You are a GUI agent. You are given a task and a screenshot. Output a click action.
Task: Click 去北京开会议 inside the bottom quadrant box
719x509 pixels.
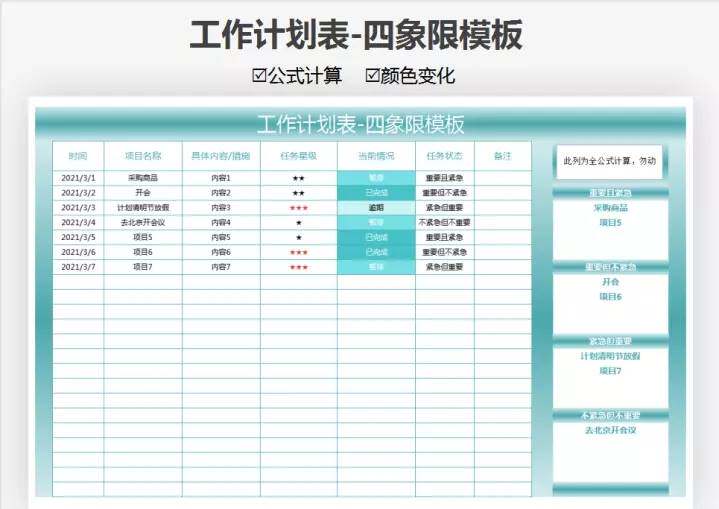point(610,430)
